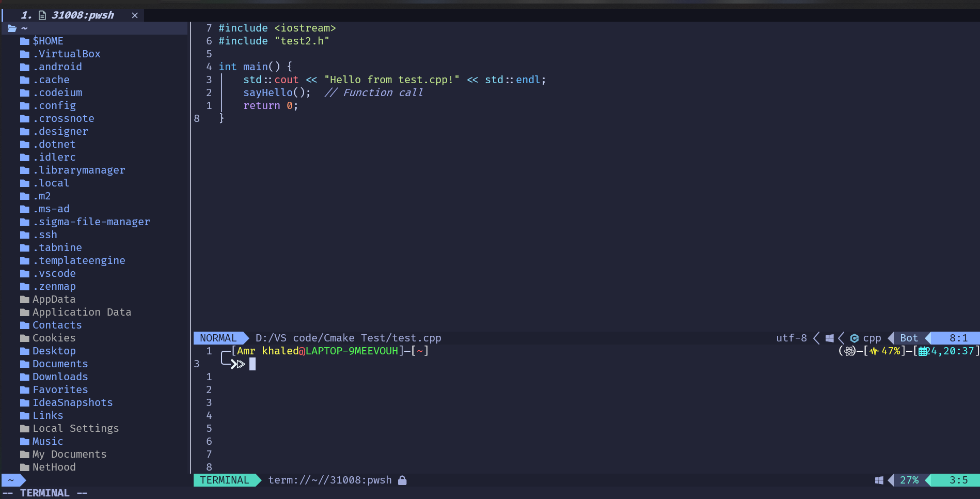Screen dimensions: 980x499
Task: Click the file icon in the tab label
Action: (42, 15)
